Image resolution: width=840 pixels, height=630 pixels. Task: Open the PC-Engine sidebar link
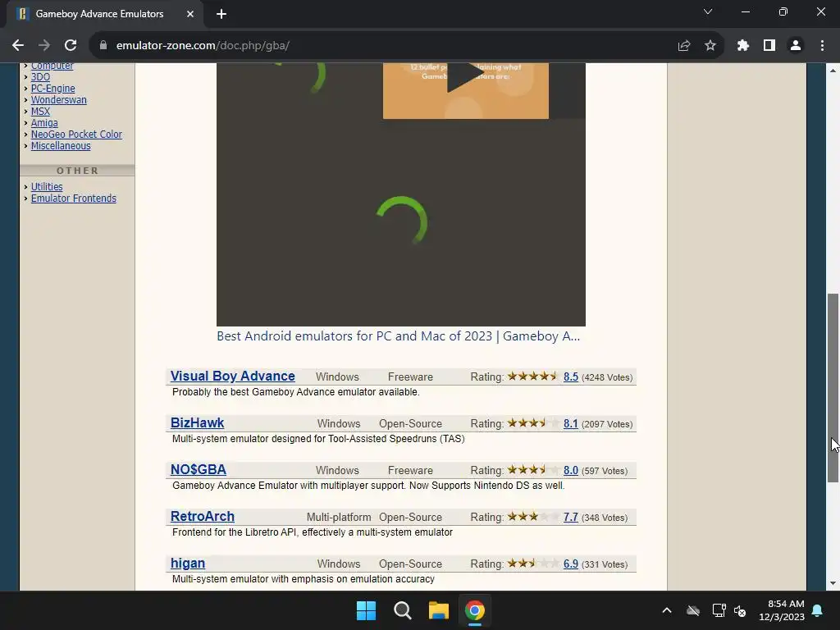[52, 89]
